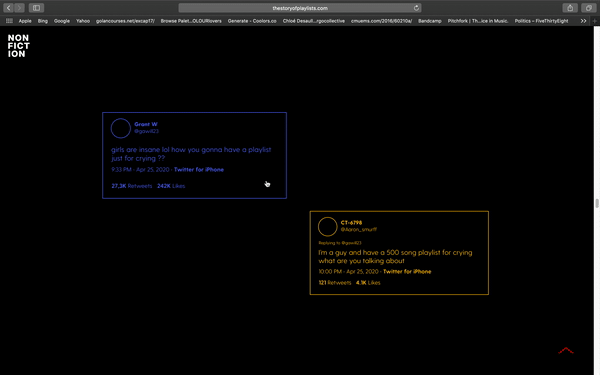Screen dimensions: 600x375
Task: Click '121 Retweets' on yellow tweet
Action: pos(335,283)
